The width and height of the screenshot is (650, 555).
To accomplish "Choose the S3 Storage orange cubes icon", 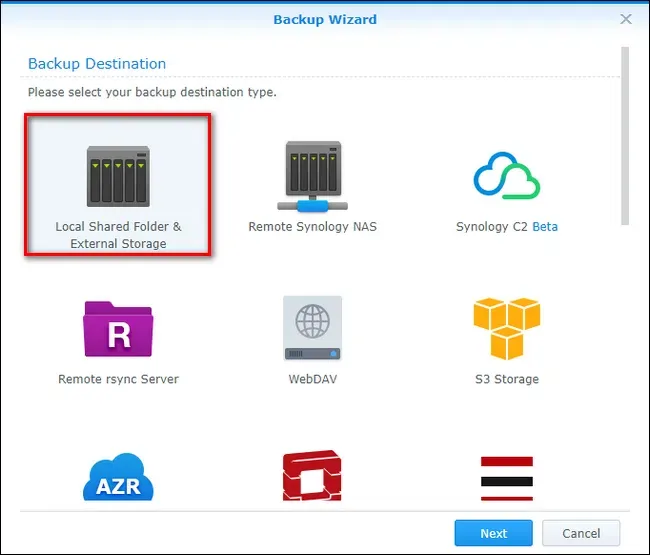I will (506, 328).
